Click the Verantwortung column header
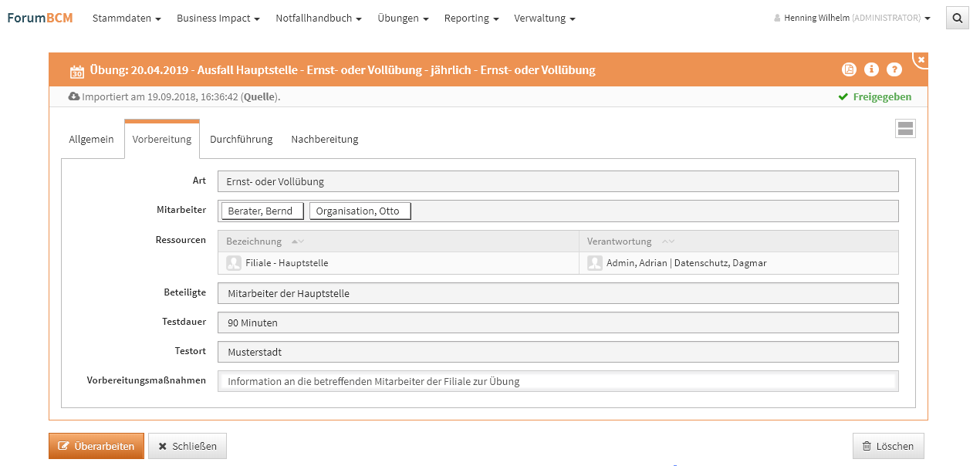Image resolution: width=980 pixels, height=466 pixels. 738,241
